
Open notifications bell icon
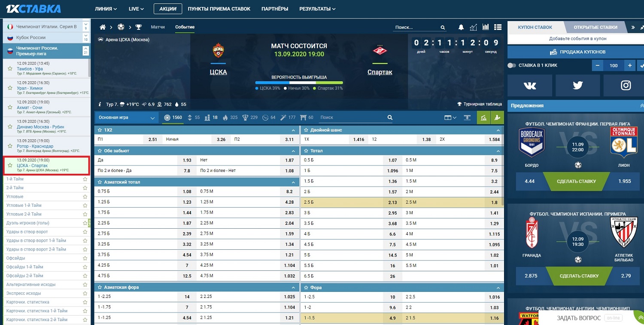point(461,27)
